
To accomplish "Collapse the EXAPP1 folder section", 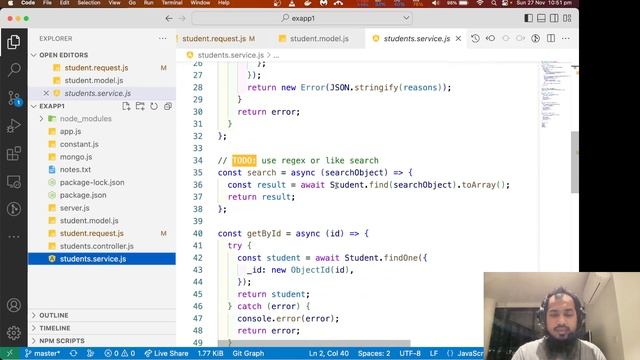I will point(34,106).
